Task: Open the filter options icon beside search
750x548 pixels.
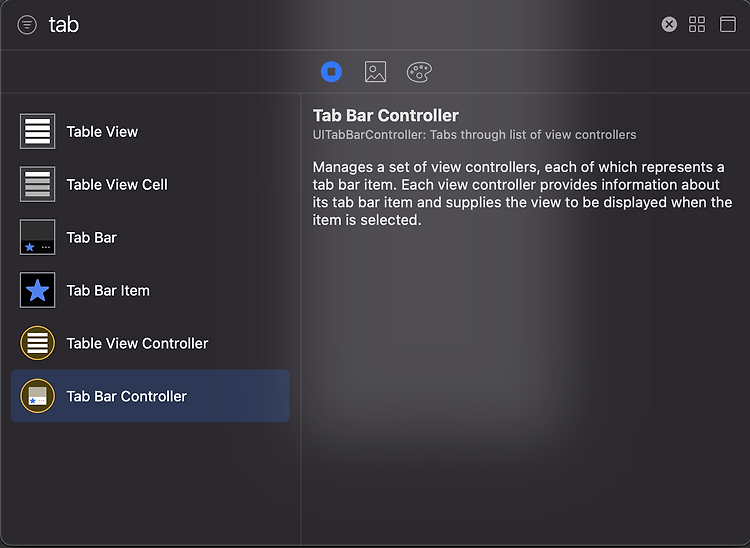Action: pyautogui.click(x=27, y=25)
